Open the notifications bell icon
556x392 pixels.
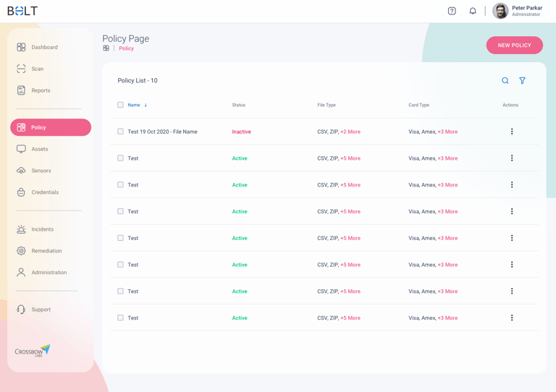pyautogui.click(x=473, y=11)
